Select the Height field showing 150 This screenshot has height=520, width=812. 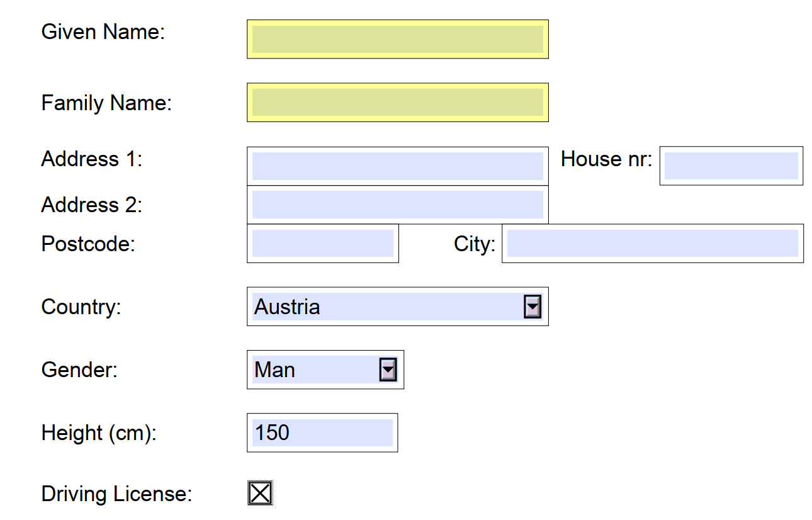(322, 432)
